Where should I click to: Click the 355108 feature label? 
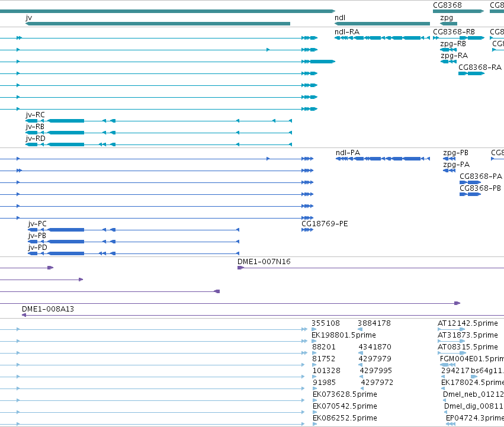(x=326, y=323)
